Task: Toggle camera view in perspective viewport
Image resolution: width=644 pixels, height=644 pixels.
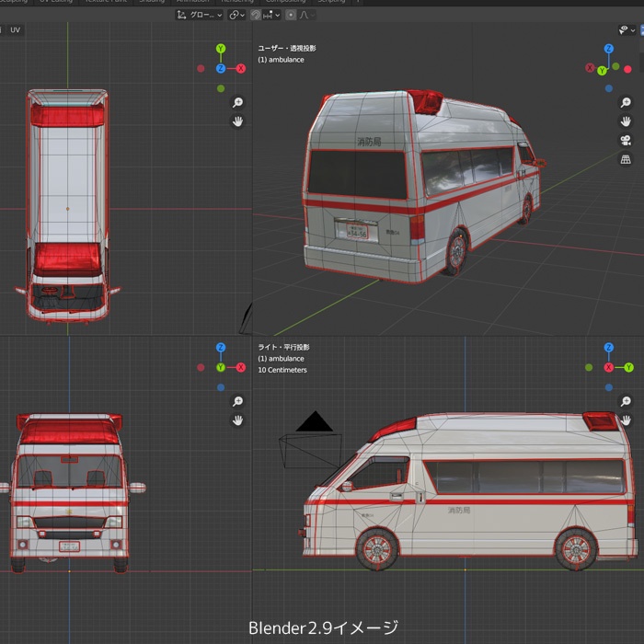Action: pyautogui.click(x=626, y=141)
